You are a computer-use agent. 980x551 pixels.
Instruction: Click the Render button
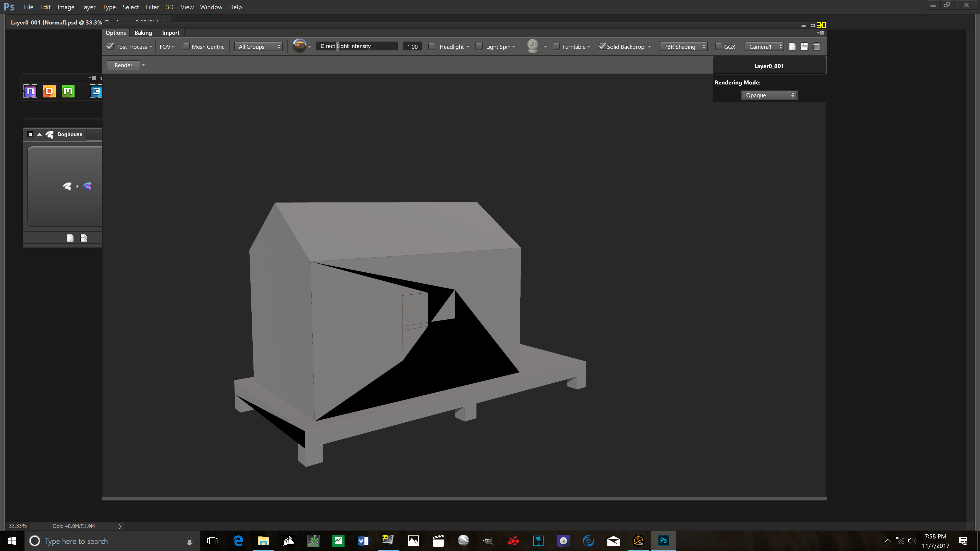[x=123, y=65]
